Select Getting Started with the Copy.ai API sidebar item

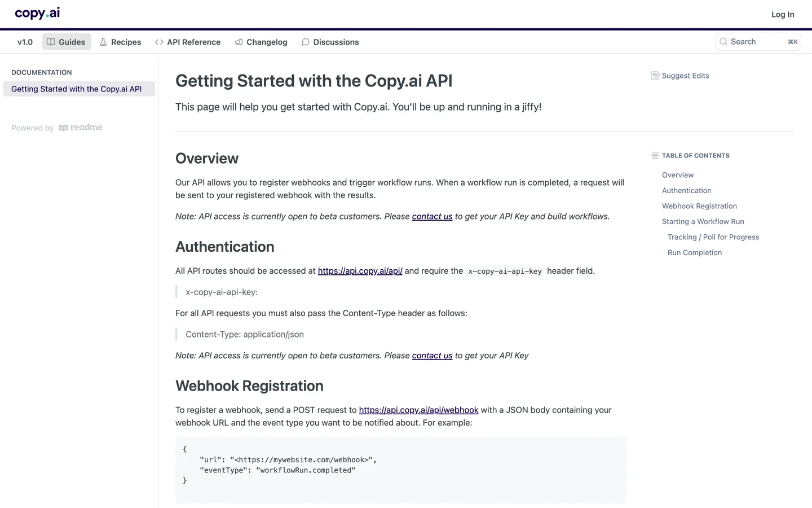(x=79, y=89)
